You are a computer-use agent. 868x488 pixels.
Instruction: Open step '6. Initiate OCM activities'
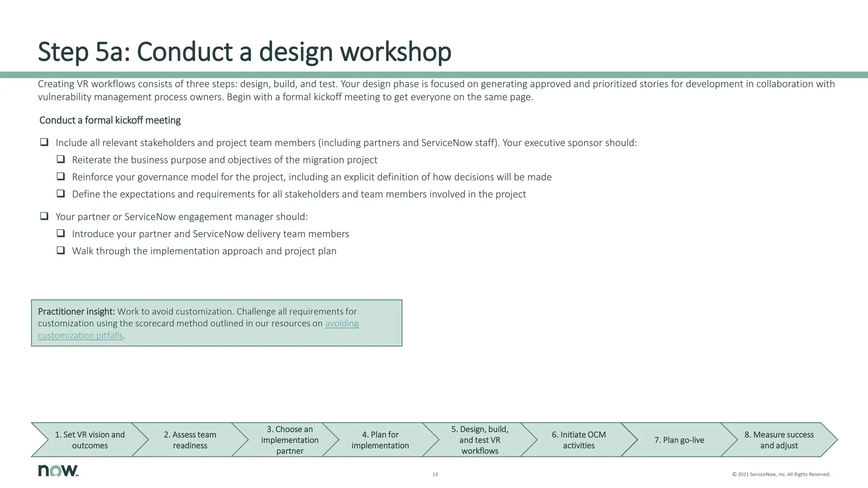pos(579,440)
